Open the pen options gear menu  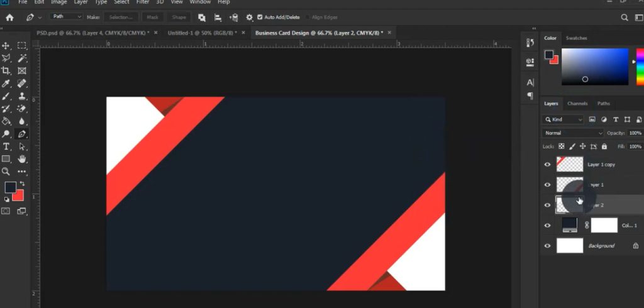tap(249, 17)
